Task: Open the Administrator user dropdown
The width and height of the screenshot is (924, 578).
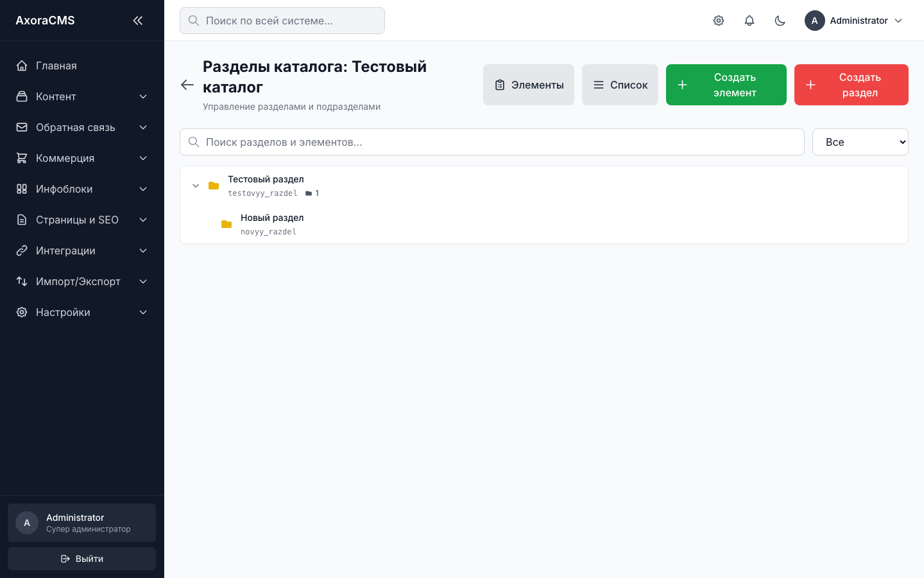Action: (x=854, y=21)
